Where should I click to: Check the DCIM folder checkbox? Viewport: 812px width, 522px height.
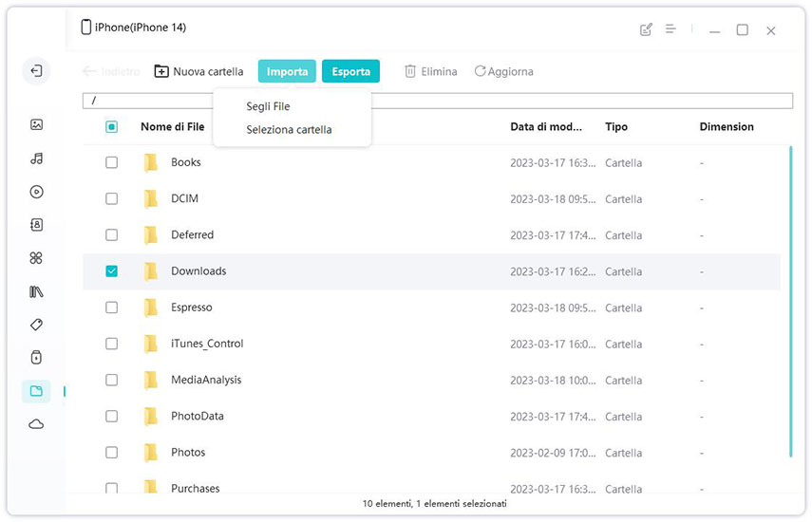[112, 199]
